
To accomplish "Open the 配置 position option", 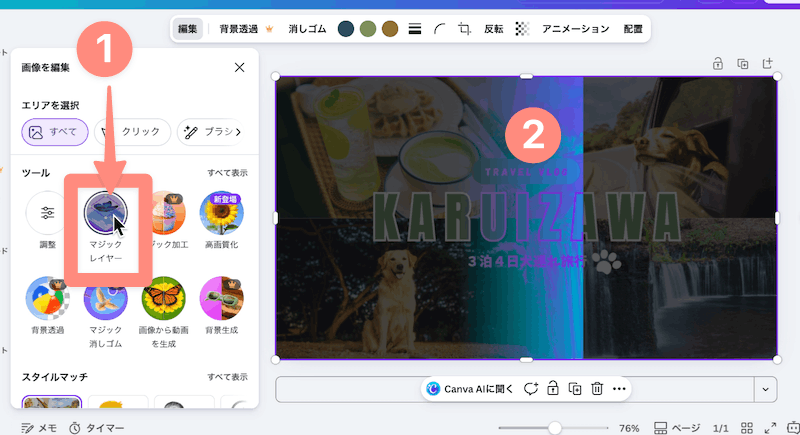I will (x=633, y=29).
